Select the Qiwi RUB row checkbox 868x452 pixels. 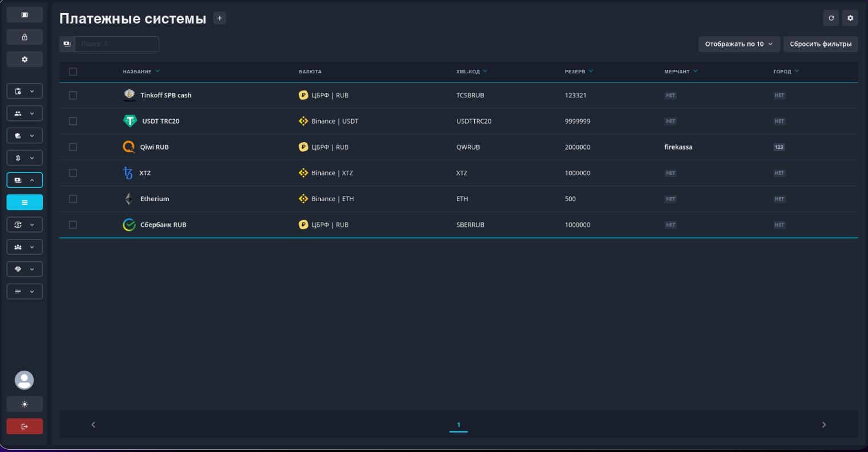(x=73, y=147)
